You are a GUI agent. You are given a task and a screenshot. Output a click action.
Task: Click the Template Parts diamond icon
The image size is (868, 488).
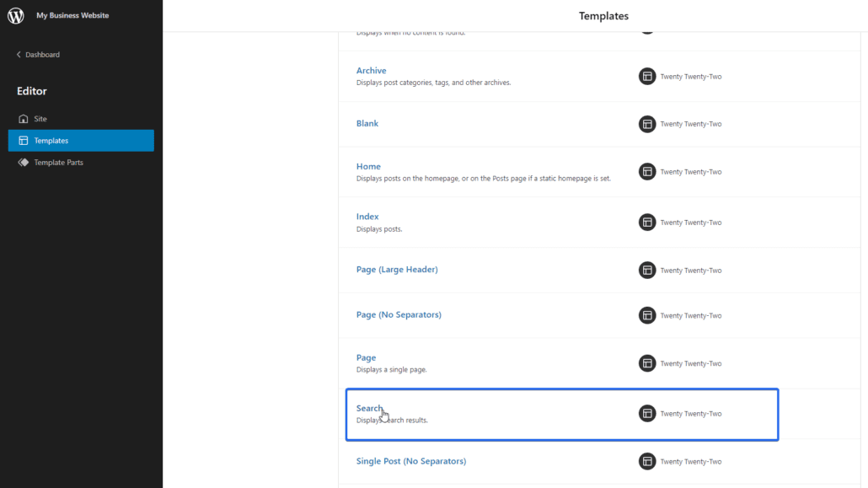click(x=24, y=163)
